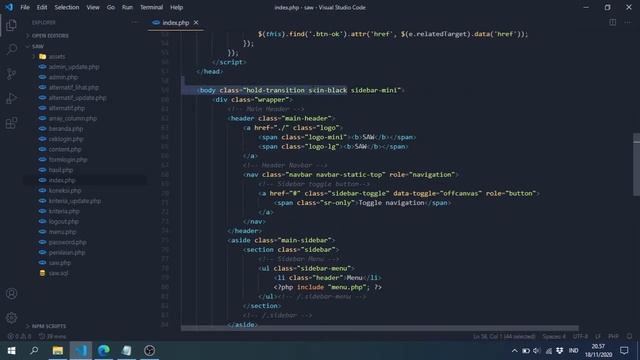Expand the assets folder
Screen dimensions: 640x360
click(x=57, y=56)
